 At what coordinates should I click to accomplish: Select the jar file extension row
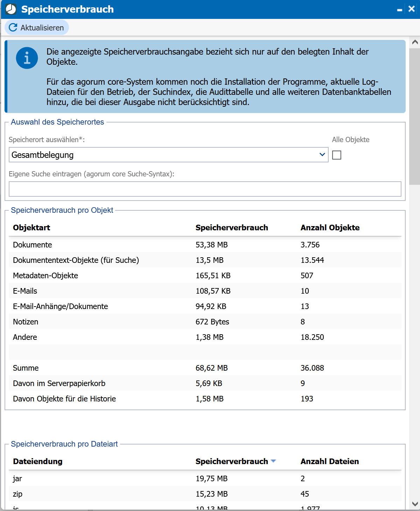pyautogui.click(x=205, y=478)
